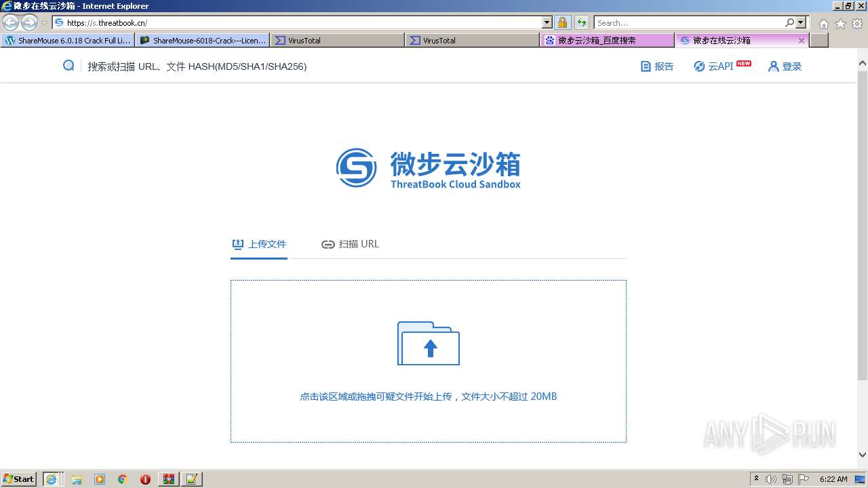
Task: Click the page scrollbar down arrow
Action: pos(863,455)
